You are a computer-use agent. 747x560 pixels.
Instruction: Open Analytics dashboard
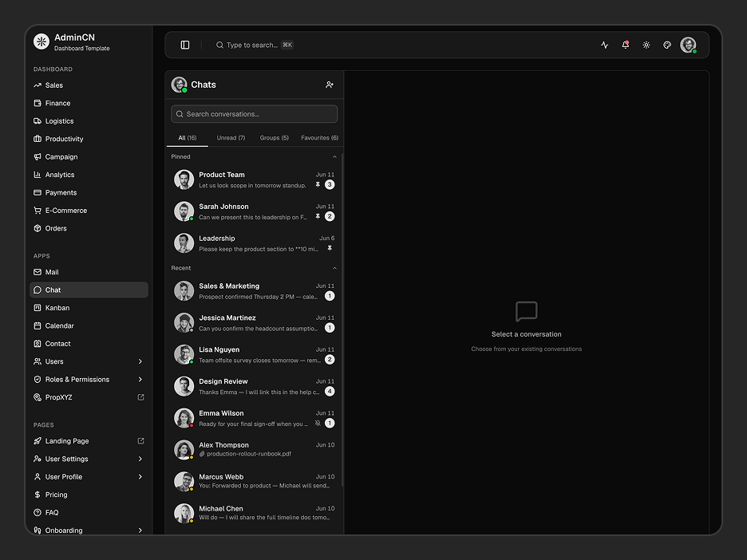(89, 175)
